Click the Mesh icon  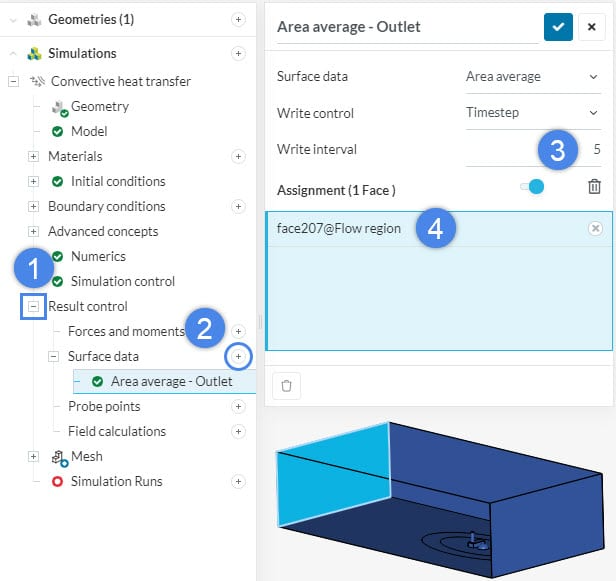click(x=60, y=458)
